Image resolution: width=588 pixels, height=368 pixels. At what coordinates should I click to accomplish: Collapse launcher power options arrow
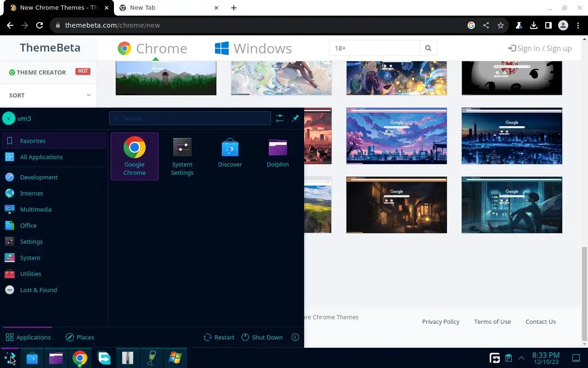coord(295,337)
